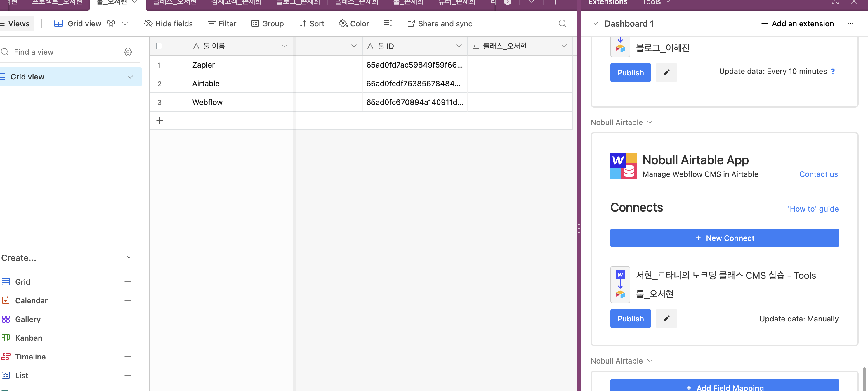
Task: Add a new Grid view
Action: tap(128, 282)
